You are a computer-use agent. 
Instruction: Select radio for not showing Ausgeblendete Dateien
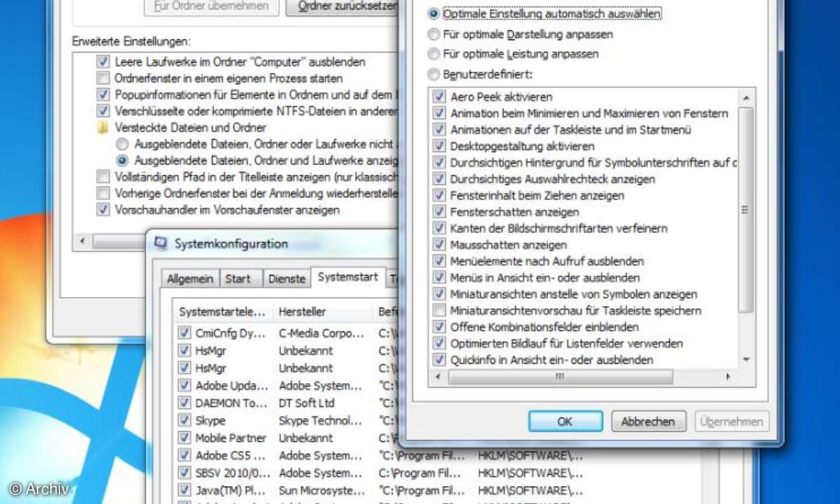point(122,143)
